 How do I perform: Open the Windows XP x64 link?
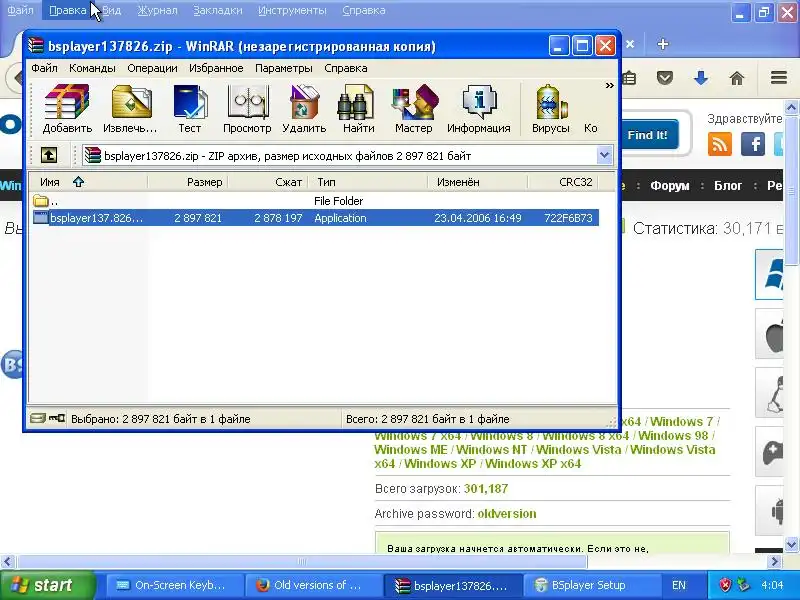tap(533, 464)
